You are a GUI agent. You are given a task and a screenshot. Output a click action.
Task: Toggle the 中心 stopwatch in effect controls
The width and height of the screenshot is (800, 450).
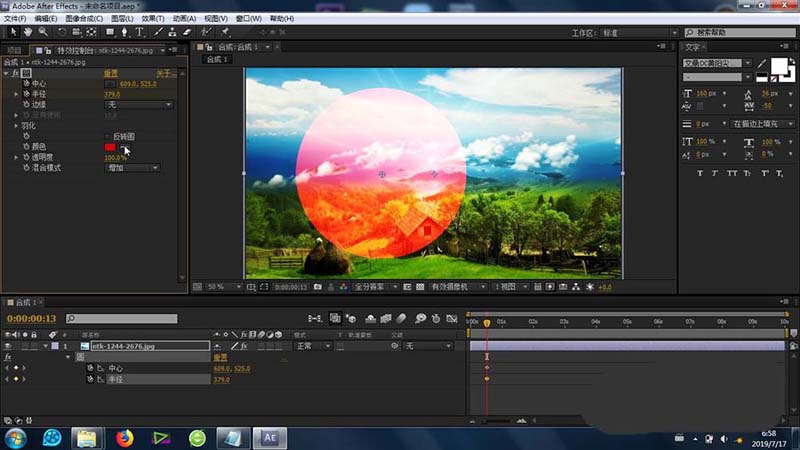[26, 83]
